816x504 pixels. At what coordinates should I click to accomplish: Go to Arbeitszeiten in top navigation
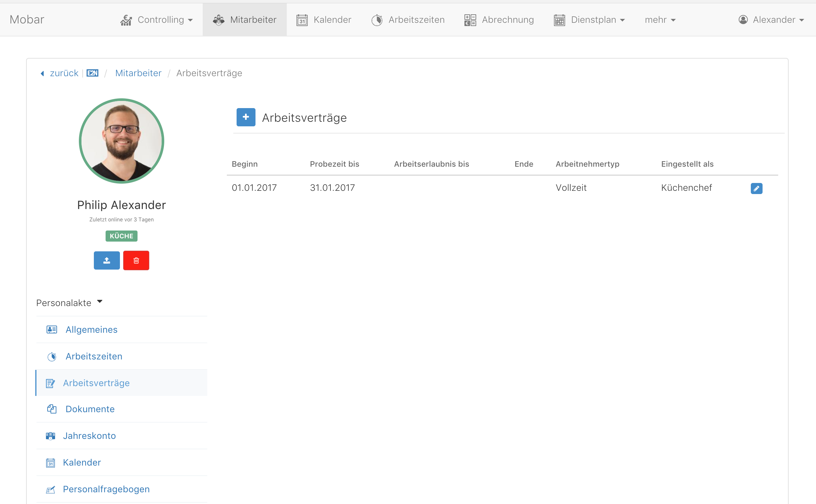pyautogui.click(x=408, y=20)
